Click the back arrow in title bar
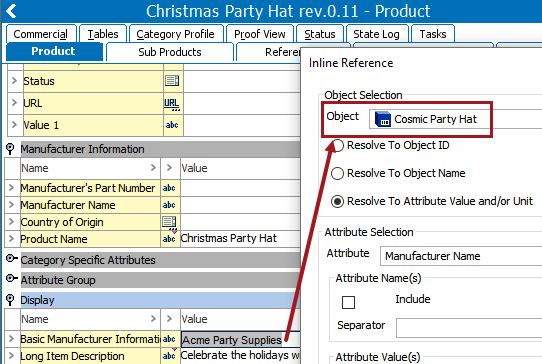Screen dimensions: 542x364 (x=11, y=11)
